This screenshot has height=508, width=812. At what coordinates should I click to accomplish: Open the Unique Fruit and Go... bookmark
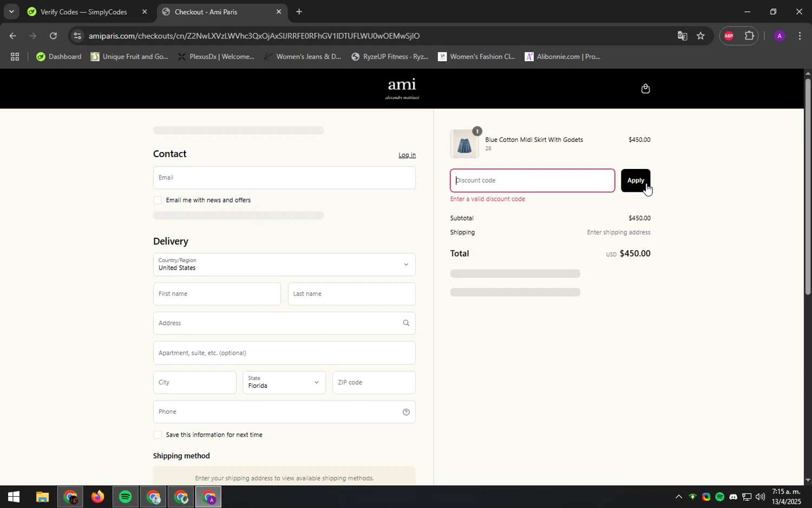pos(129,56)
